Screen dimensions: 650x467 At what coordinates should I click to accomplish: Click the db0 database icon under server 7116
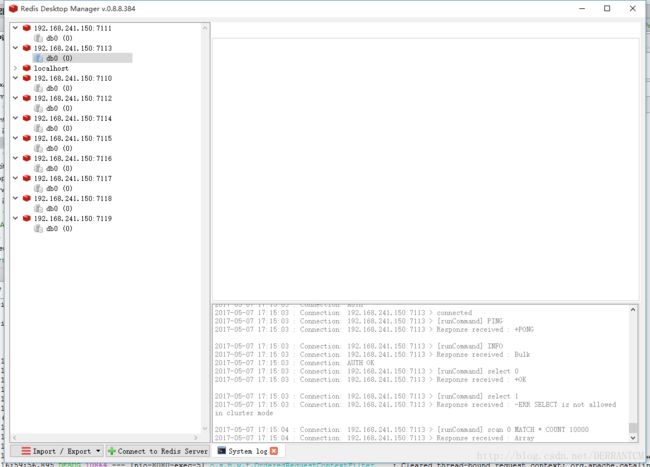coord(38,168)
